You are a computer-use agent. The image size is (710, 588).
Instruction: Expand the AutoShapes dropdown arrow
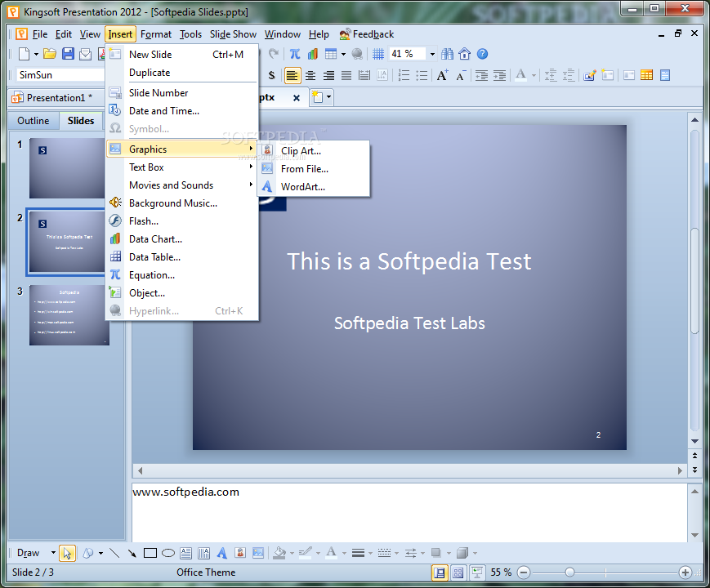[100, 553]
